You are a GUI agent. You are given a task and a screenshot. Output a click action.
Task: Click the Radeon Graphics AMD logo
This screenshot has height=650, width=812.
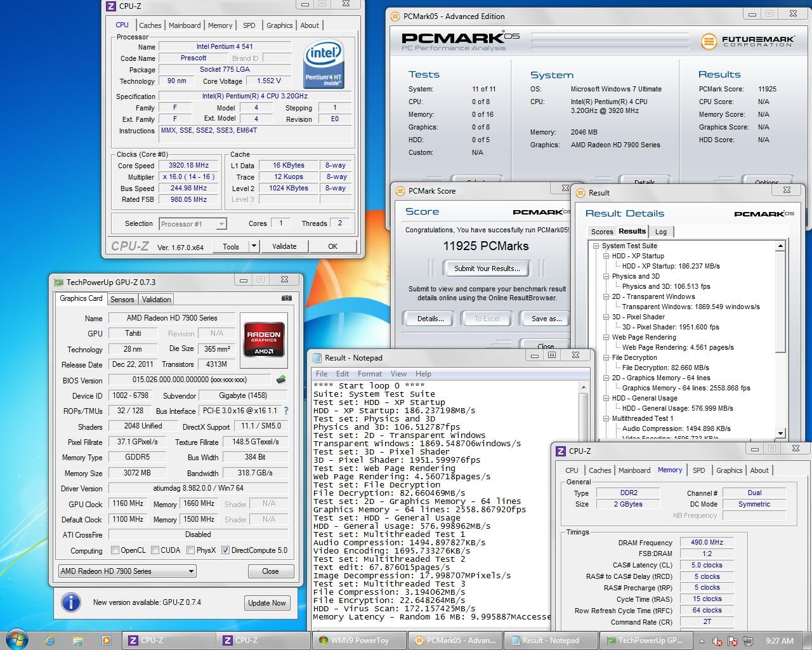coord(264,340)
